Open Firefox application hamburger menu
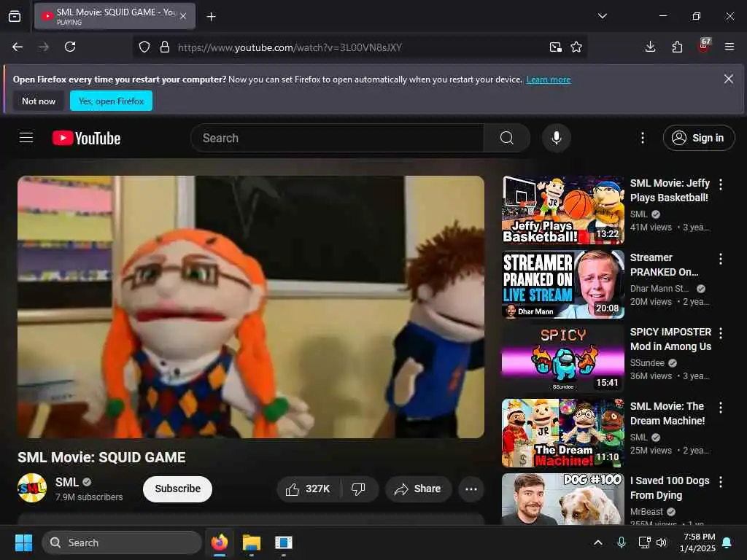The width and height of the screenshot is (747, 560). (x=729, y=47)
